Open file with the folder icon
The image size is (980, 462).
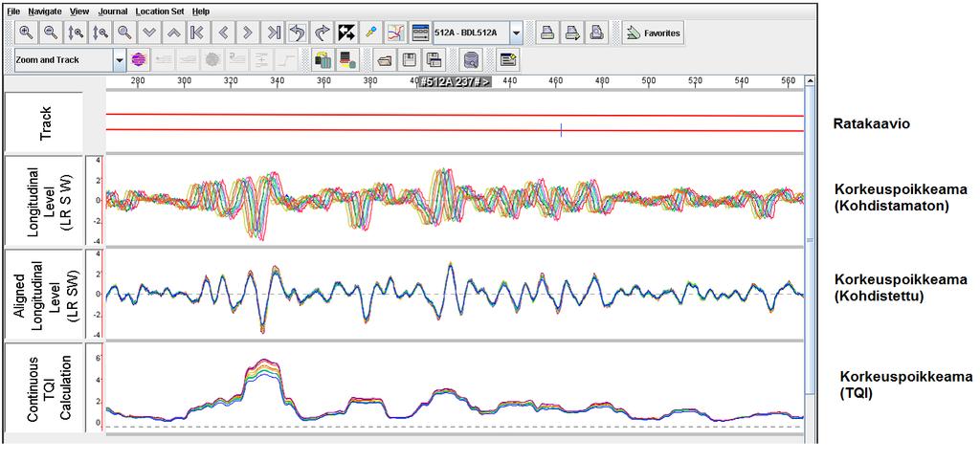(385, 60)
